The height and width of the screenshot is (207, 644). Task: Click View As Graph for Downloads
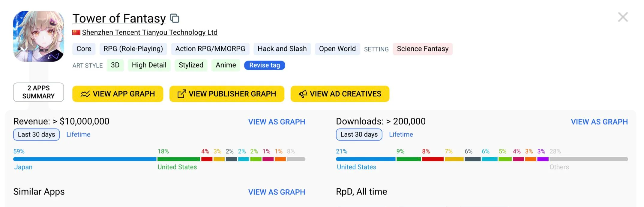[599, 122]
